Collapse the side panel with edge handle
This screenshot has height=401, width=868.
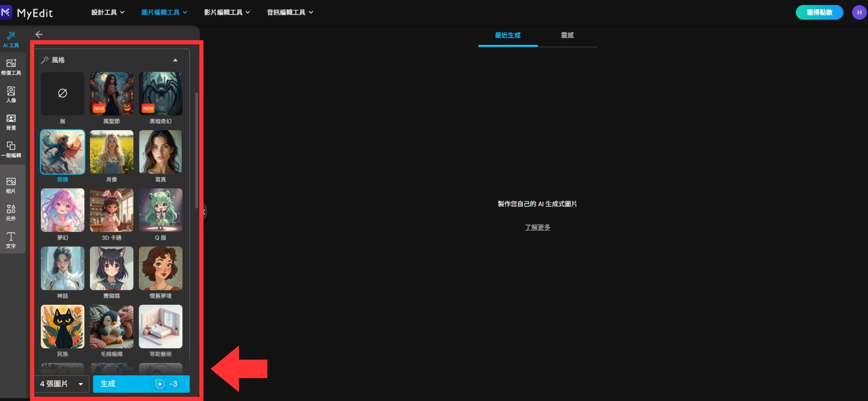coord(204,212)
